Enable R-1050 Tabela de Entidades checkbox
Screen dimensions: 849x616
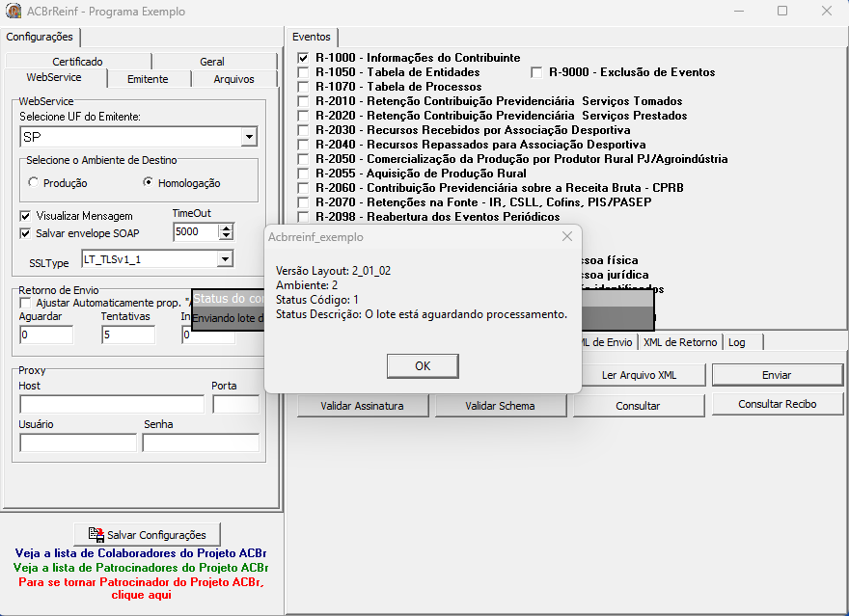point(303,72)
